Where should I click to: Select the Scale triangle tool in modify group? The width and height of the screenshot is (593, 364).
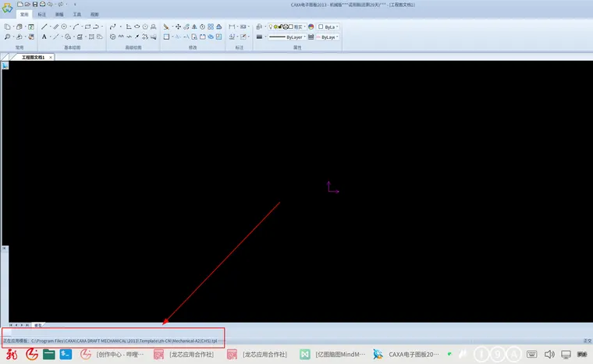pyautogui.click(x=219, y=27)
